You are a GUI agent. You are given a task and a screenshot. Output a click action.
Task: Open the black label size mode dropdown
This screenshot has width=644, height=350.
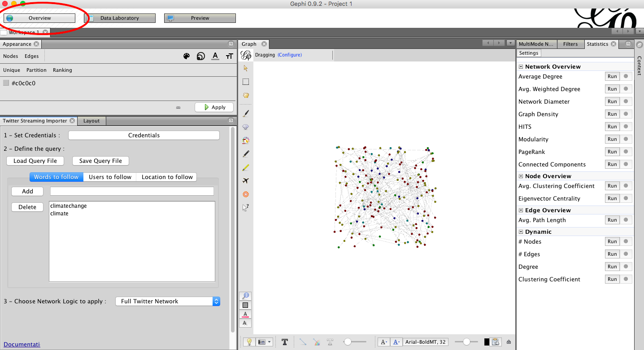click(384, 342)
